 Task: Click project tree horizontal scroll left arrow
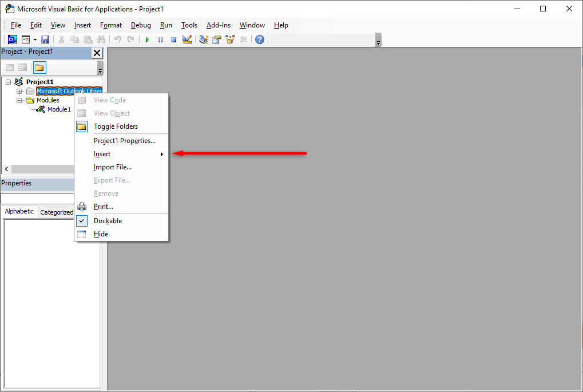pos(6,169)
